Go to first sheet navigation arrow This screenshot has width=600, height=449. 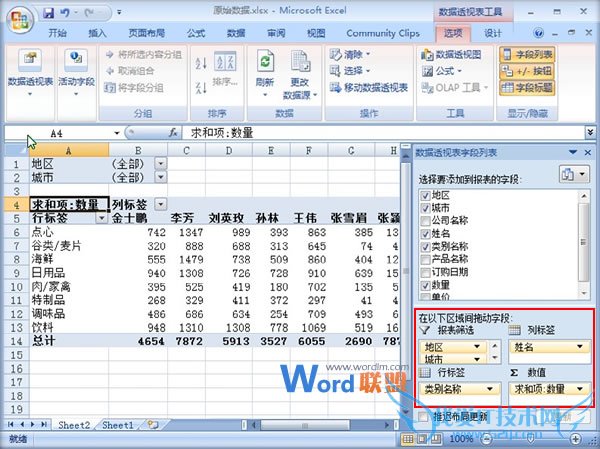pyautogui.click(x=10, y=425)
